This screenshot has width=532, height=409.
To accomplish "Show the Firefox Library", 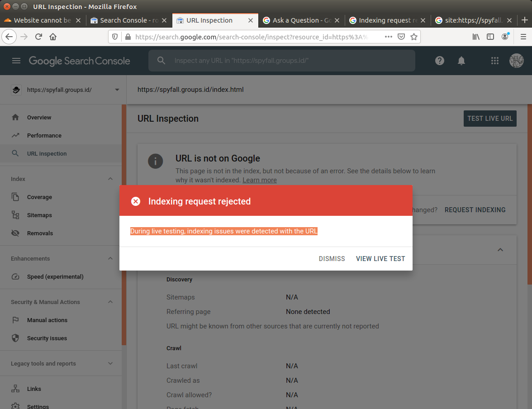I will pyautogui.click(x=476, y=37).
